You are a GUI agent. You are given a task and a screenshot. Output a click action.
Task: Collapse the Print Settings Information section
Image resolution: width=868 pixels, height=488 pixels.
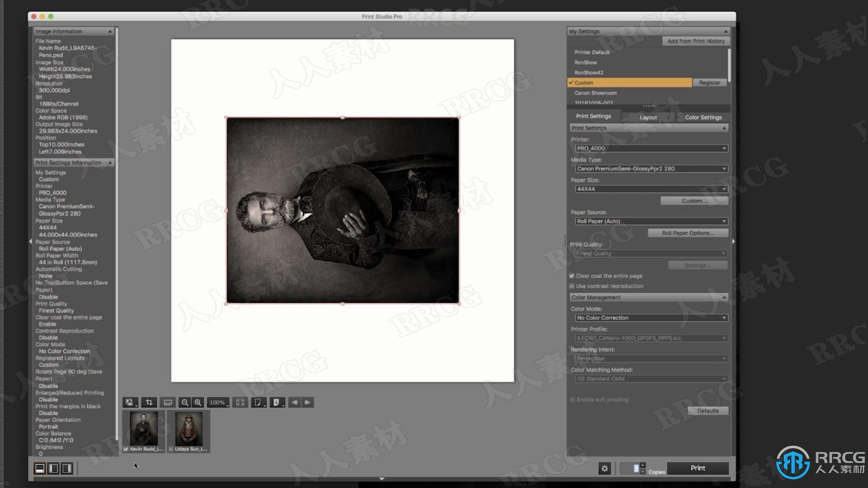(x=110, y=162)
